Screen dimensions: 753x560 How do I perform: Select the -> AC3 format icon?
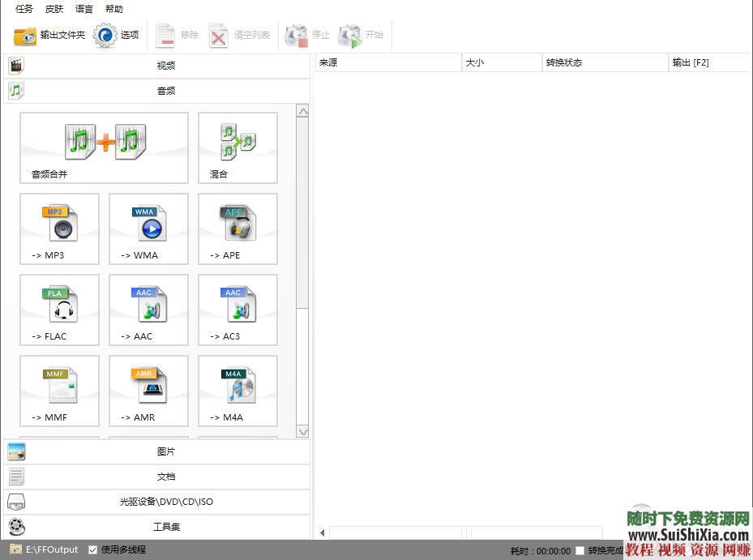coord(237,310)
